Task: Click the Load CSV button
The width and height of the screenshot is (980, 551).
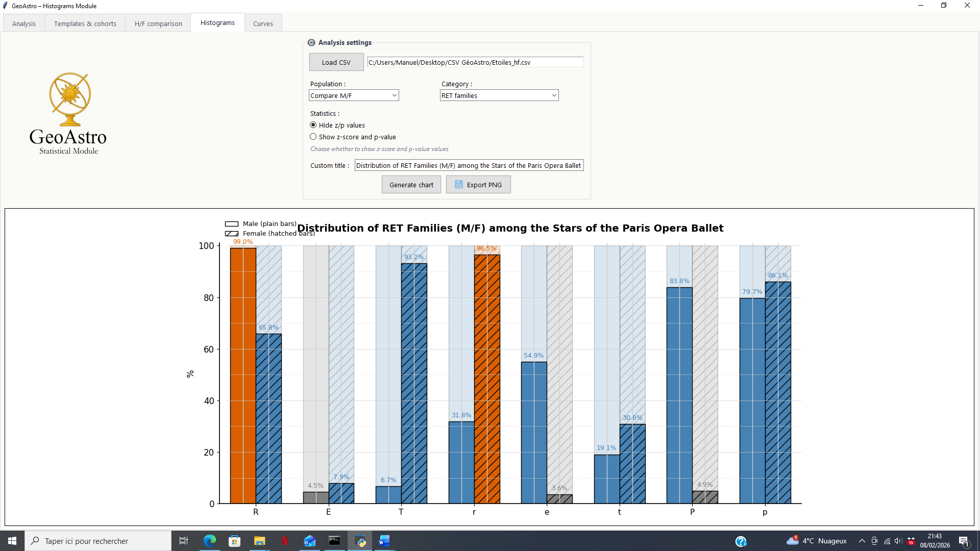Action: point(336,62)
